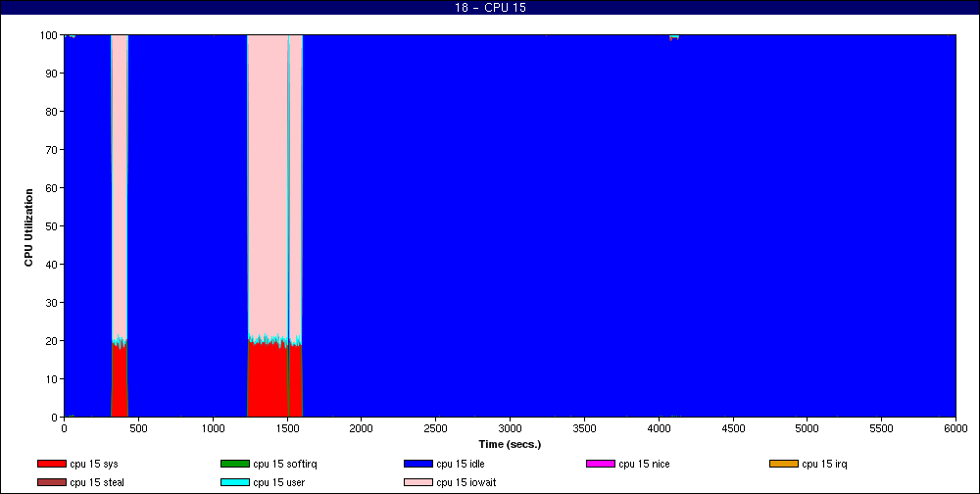Click the 60 label on the utilization axis
980x494 pixels.
[53, 187]
